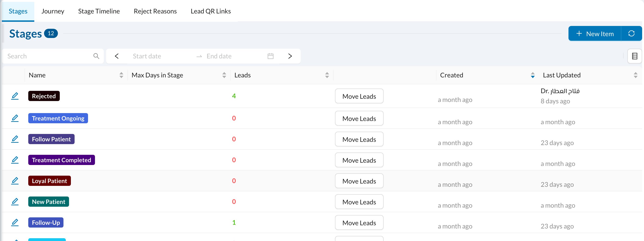Click edit pencil next to Follow-Up
This screenshot has width=644, height=241.
[x=15, y=222]
